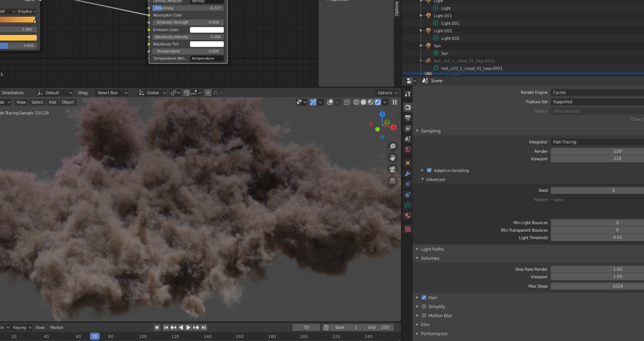The height and width of the screenshot is (341, 644).
Task: Click the X axis on navigation gizmo
Action: 393,127
